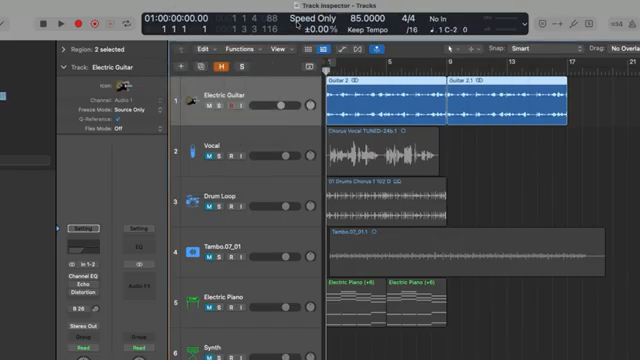
Task: Mute the Electric Piano track
Action: tap(209, 307)
